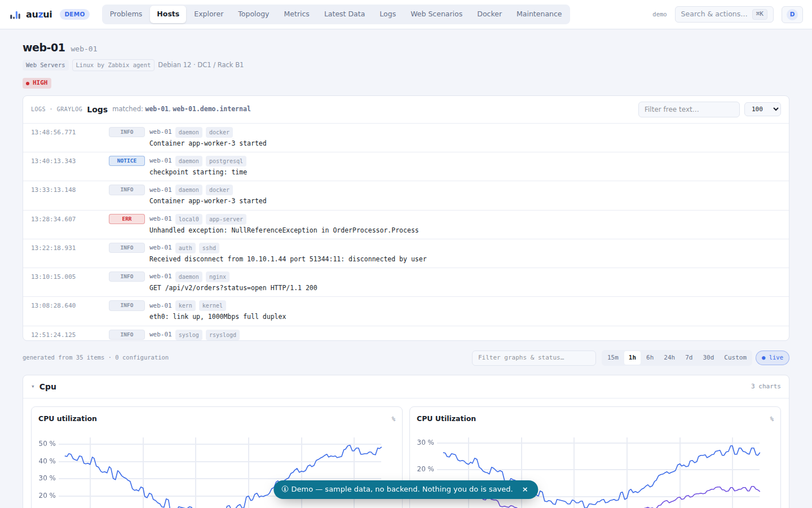Click 'checkpoint starting: time' log message

coord(198,172)
